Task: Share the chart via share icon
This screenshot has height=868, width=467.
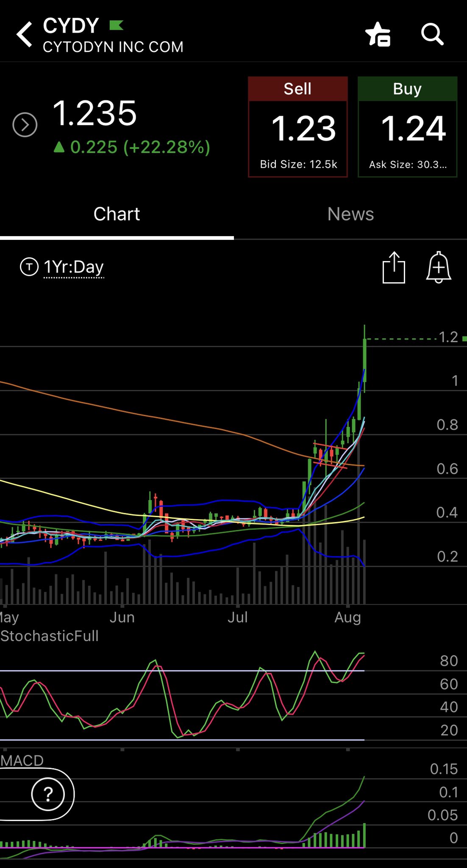Action: click(394, 267)
